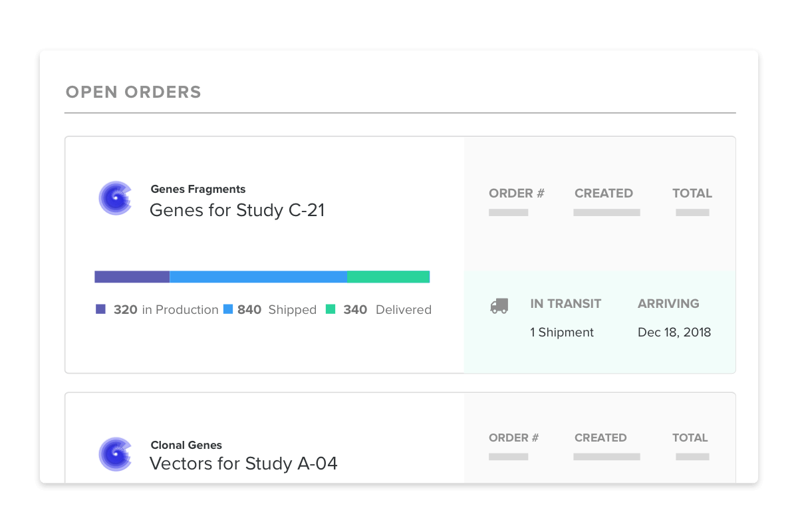Click the delivery truck icon
Viewport: 798px width, 532px height.
pos(499,304)
